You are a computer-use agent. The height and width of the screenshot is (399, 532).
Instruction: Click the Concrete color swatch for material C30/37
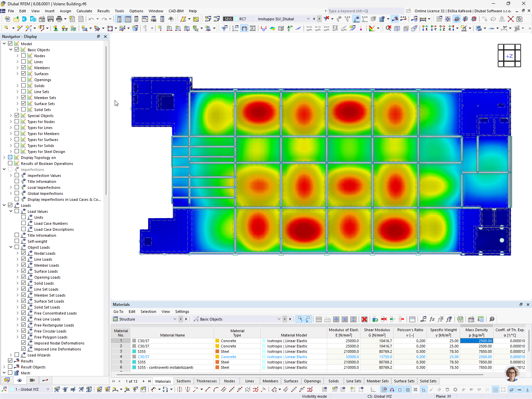pyautogui.click(x=217, y=340)
